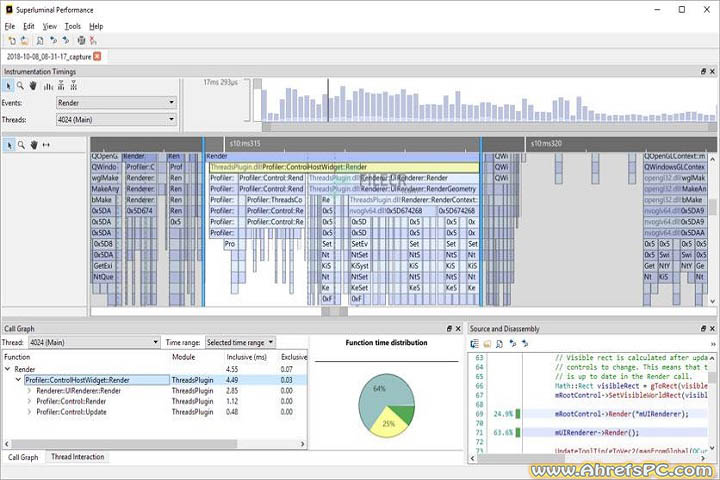Viewport: 720px width, 480px height.
Task: Select the pointer tool in the Instrumentation Timings toolbar
Action: [x=8, y=86]
